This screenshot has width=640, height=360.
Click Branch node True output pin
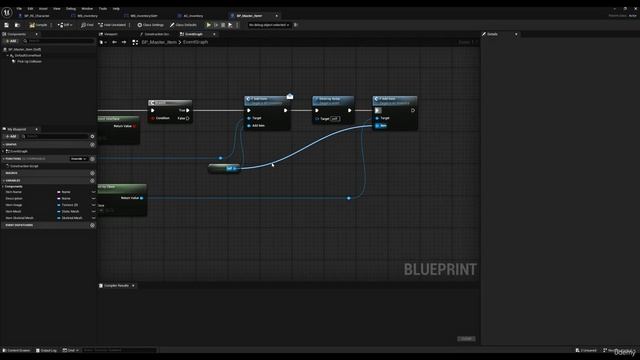pos(187,110)
